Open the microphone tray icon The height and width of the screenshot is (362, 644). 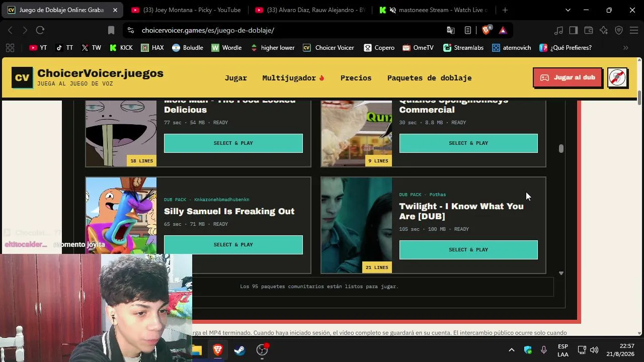[544, 350]
